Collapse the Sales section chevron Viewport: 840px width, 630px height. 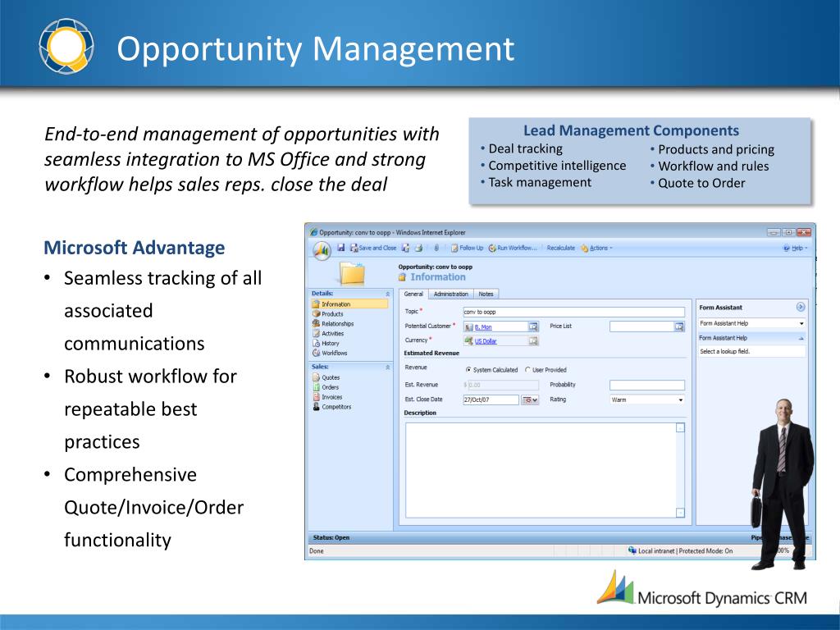[x=388, y=367]
